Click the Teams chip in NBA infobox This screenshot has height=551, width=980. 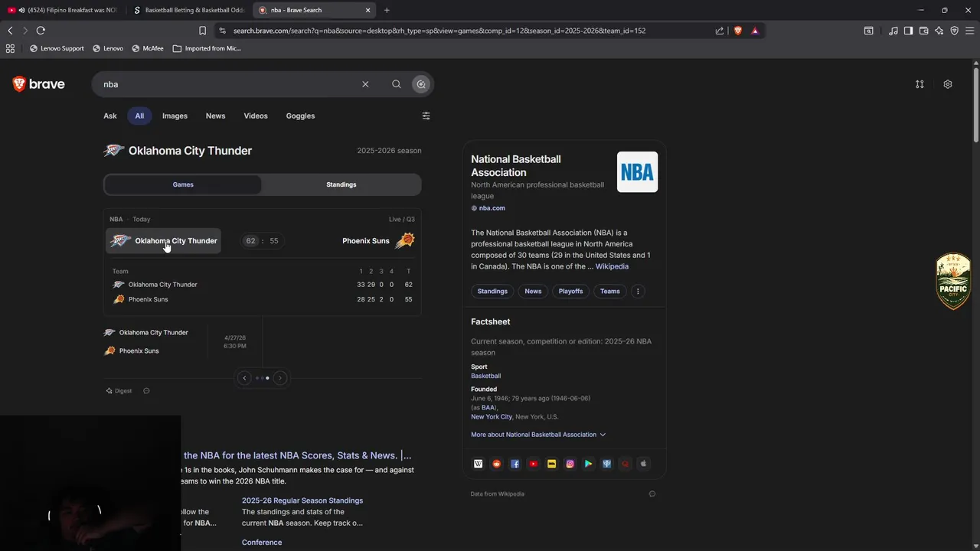pos(610,291)
